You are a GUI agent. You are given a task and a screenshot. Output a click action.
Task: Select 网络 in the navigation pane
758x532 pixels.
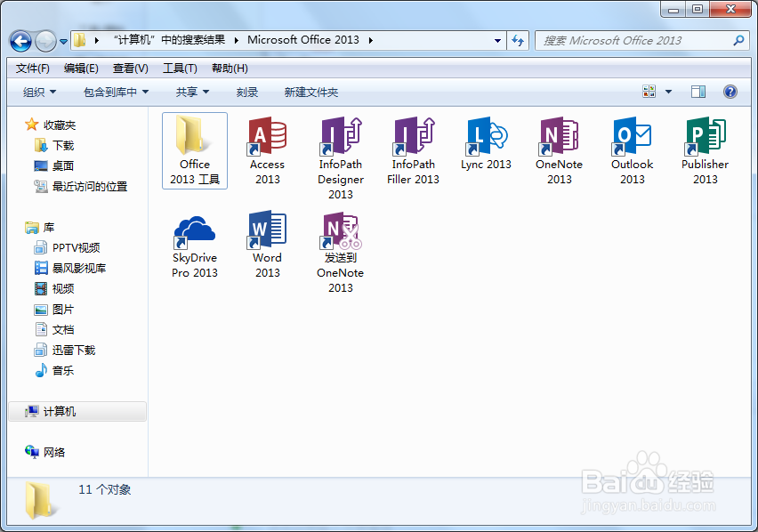click(45, 452)
